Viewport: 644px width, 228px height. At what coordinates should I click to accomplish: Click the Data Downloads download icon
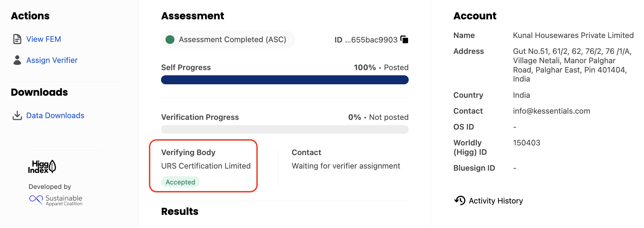[17, 115]
